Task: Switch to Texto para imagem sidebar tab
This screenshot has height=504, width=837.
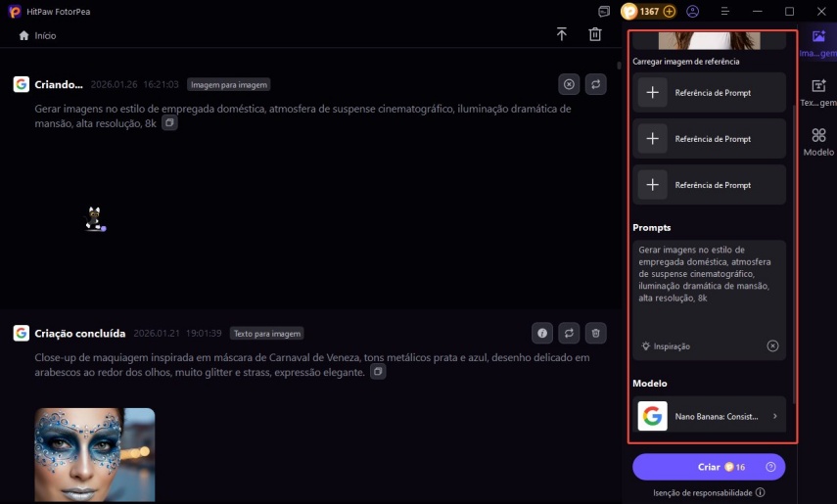Action: point(818,93)
